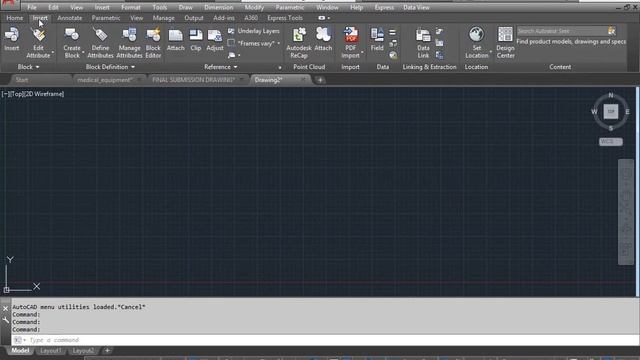Add a new layout tab

coord(107,351)
